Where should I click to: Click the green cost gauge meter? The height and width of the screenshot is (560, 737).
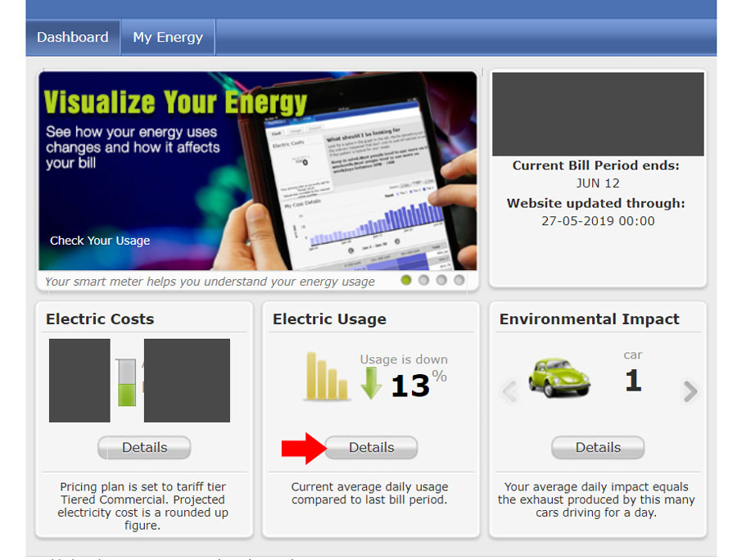[x=126, y=382]
